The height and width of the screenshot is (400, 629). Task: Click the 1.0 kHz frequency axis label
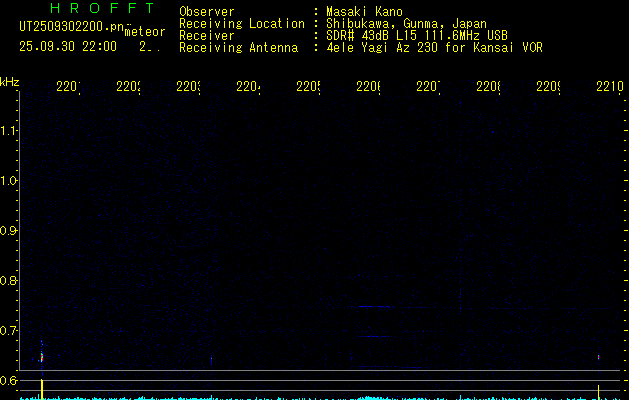coord(8,181)
